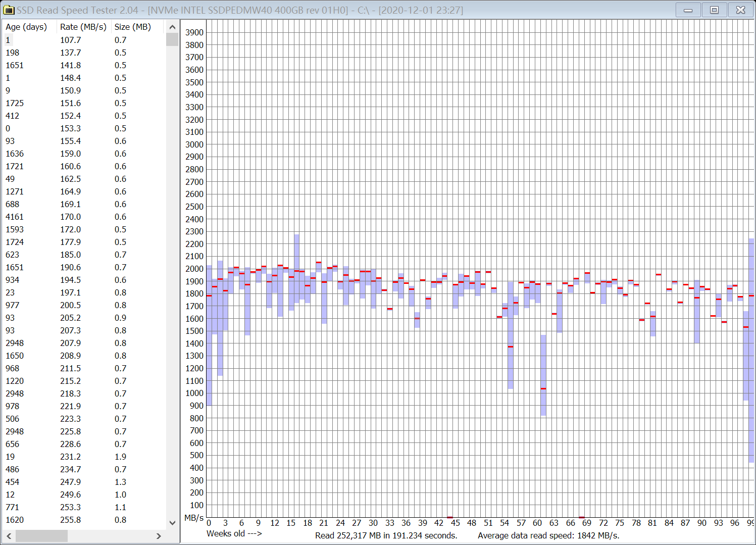Select the row with age 412
Image resolution: width=756 pixels, height=545 pixels.
[x=84, y=116]
